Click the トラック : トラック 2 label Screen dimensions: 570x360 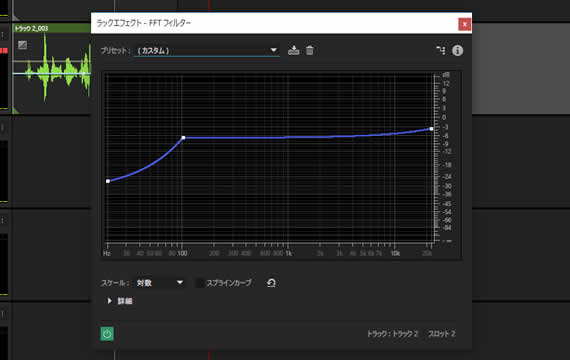coord(393,333)
